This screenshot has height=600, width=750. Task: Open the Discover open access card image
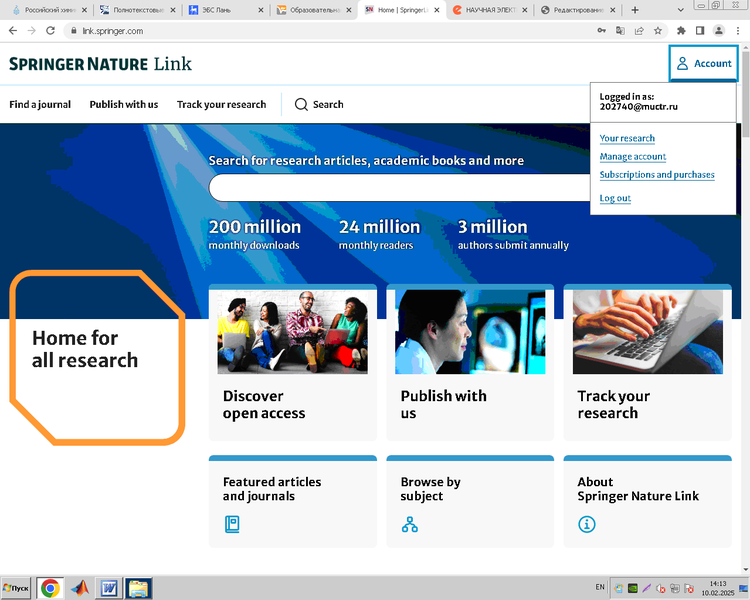tap(292, 332)
